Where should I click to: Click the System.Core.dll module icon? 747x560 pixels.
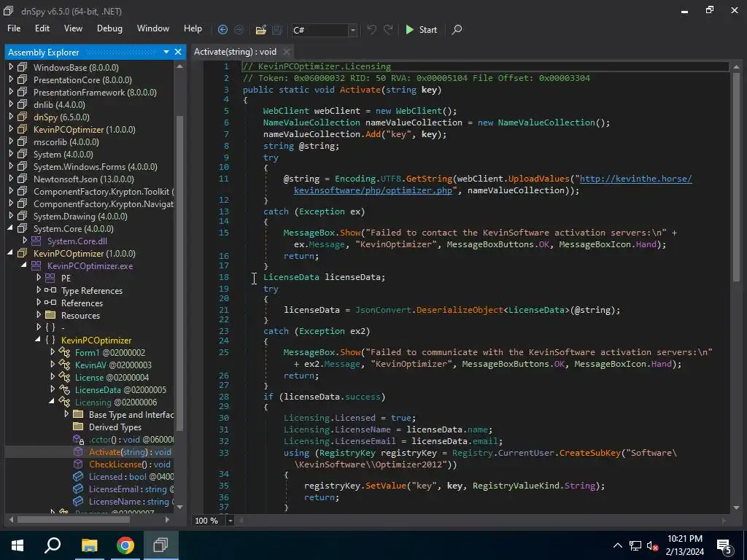coord(36,241)
